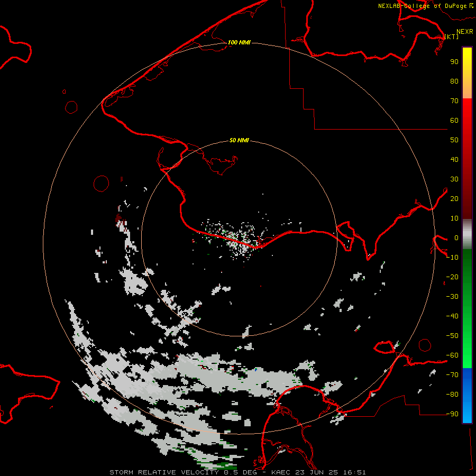Screen dimensions: 476x476
Task: Click the "60" velocity scale label
Action: pos(454,121)
